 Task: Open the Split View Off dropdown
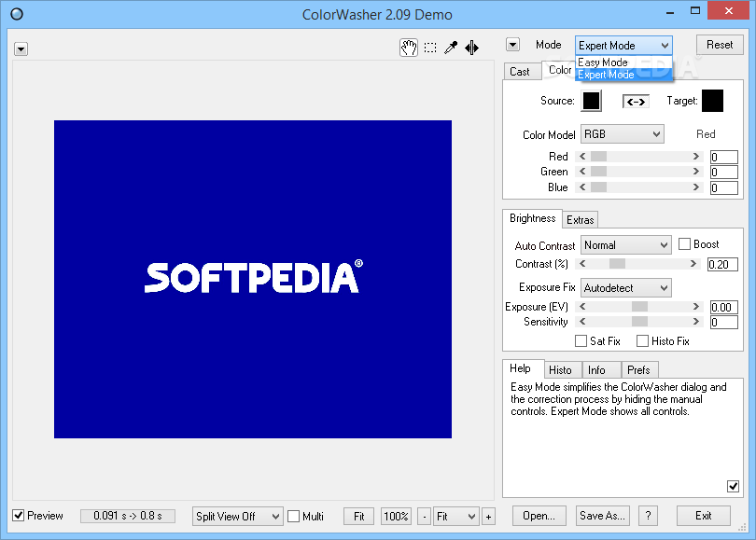pyautogui.click(x=237, y=517)
